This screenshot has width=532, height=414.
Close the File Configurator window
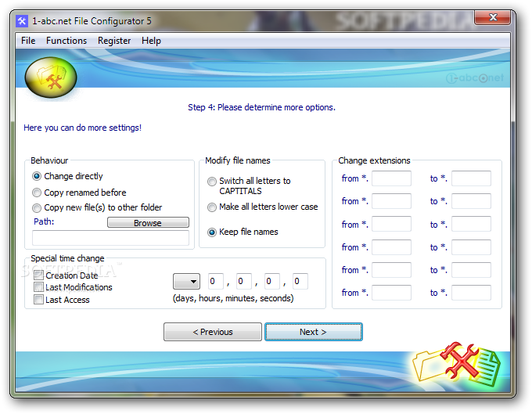point(492,17)
